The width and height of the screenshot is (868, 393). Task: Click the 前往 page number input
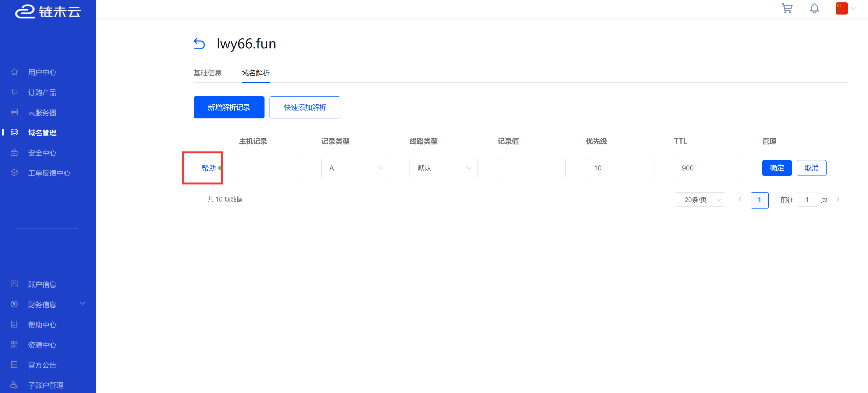[807, 200]
